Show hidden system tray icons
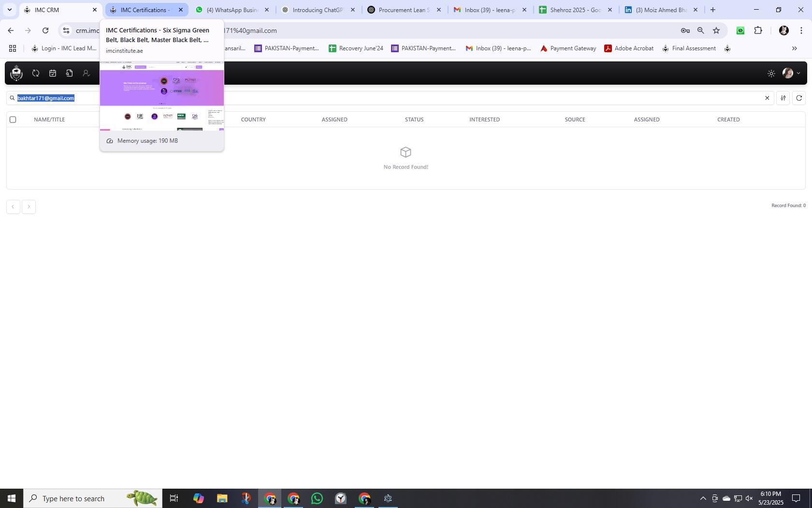Viewport: 812px width, 508px height. pyautogui.click(x=703, y=498)
